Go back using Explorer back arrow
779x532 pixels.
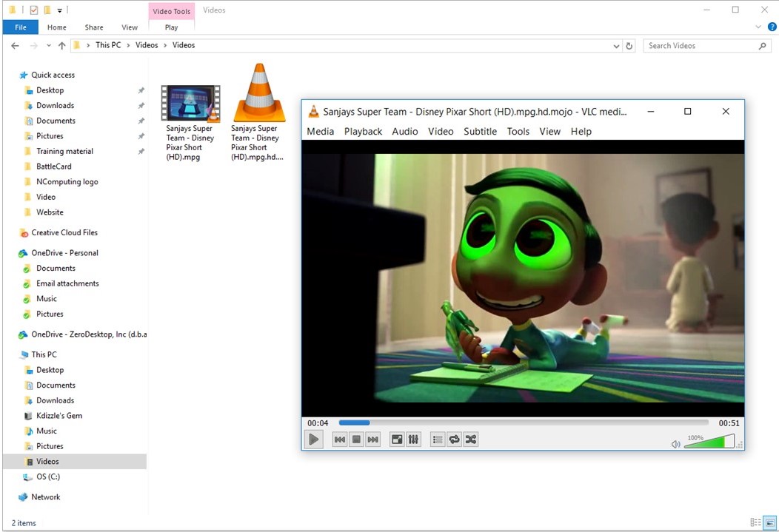point(15,46)
